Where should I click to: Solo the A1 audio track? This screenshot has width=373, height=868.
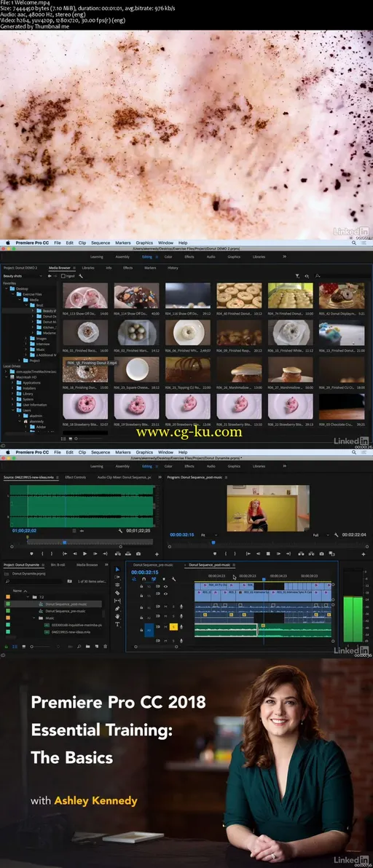(x=173, y=606)
